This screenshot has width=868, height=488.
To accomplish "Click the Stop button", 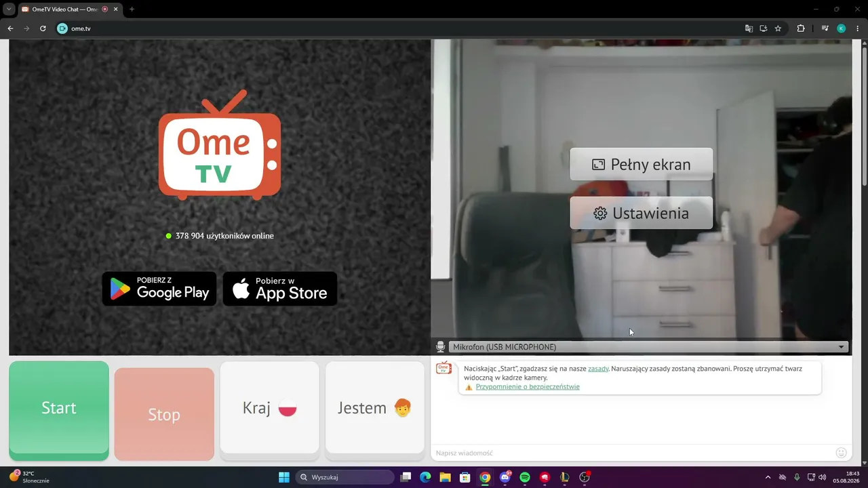I will 164,414.
